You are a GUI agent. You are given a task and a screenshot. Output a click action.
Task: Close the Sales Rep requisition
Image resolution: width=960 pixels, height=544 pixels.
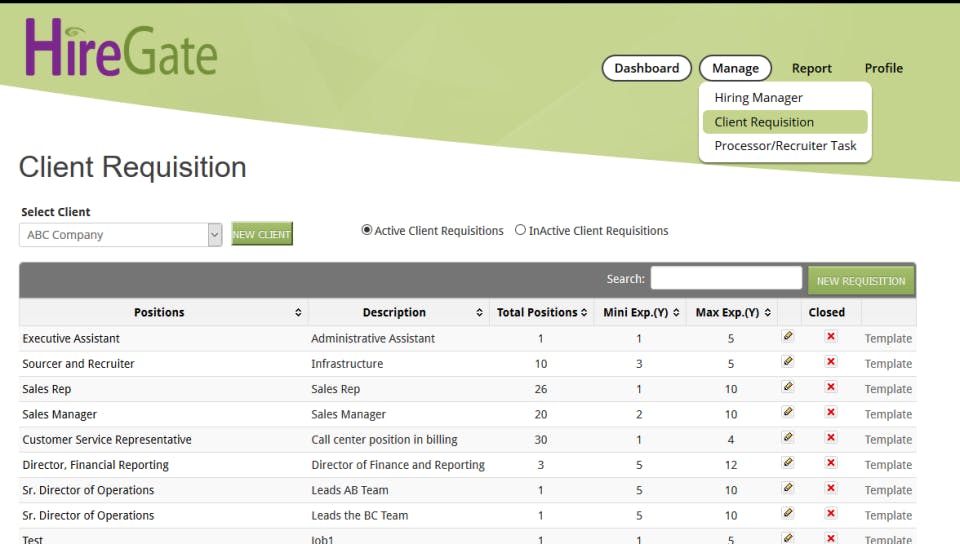[x=831, y=388]
